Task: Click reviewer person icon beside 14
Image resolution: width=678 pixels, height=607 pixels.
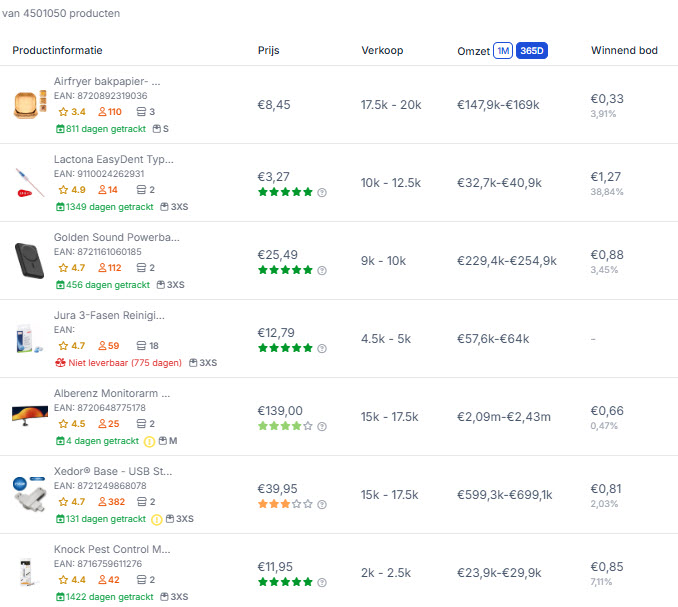Action: coord(102,190)
